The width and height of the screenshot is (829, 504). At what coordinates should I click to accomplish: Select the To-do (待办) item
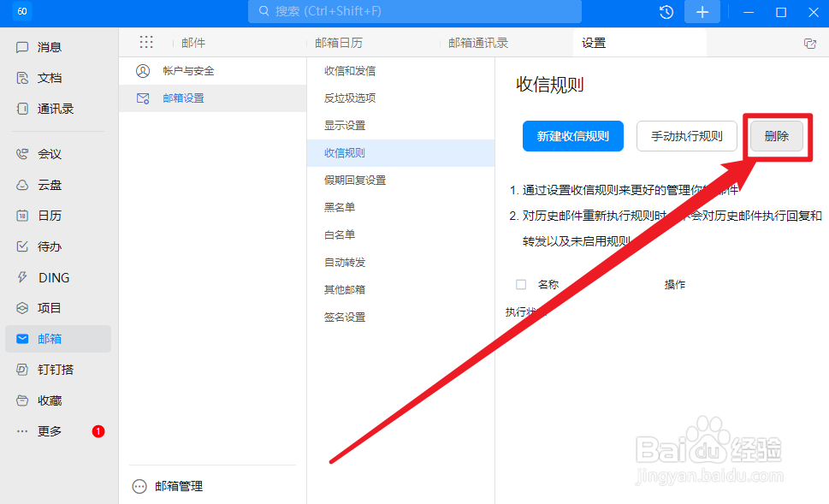tap(44, 246)
